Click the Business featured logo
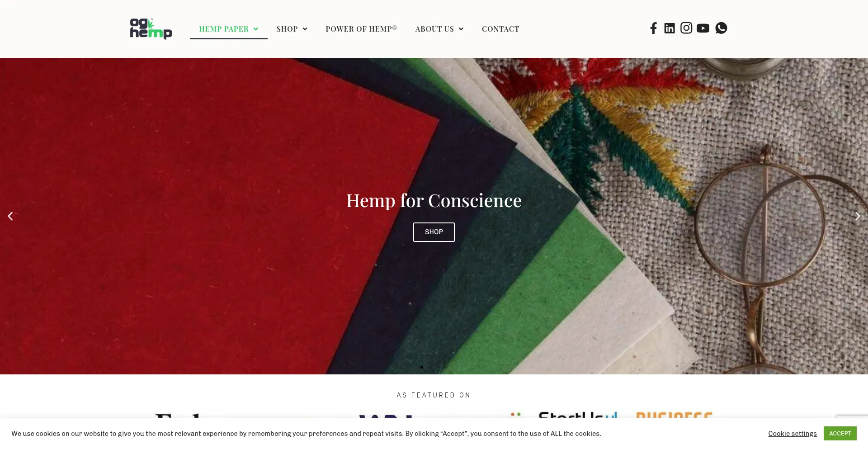The width and height of the screenshot is (868, 449). pyautogui.click(x=674, y=415)
